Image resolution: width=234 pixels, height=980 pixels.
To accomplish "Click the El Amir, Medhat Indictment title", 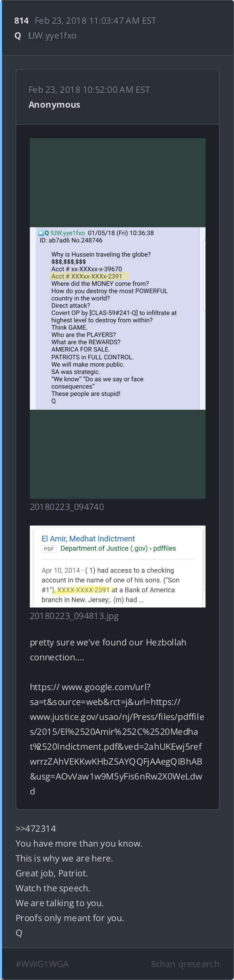I will click(x=88, y=538).
